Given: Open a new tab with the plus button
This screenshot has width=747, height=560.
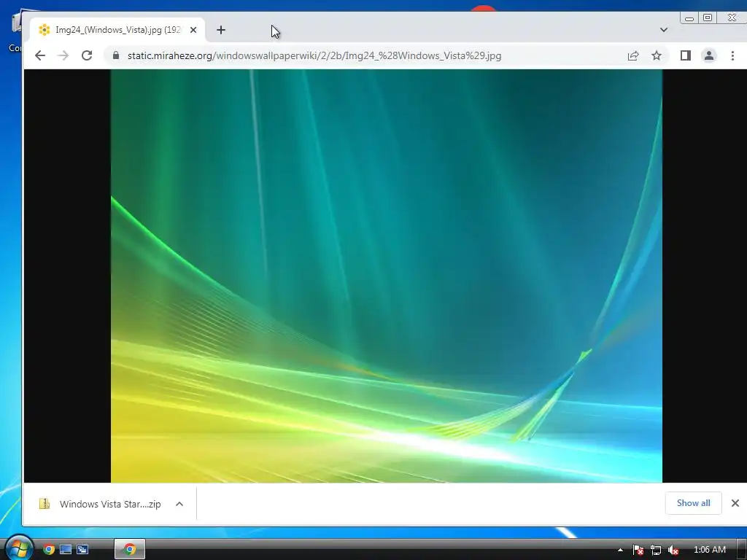Looking at the screenshot, I should [220, 30].
